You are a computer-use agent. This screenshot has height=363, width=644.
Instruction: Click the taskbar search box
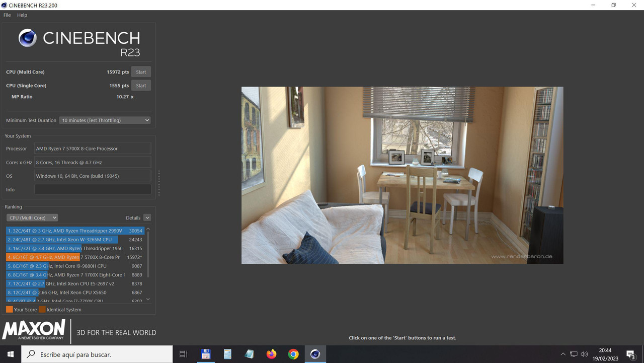coord(97,354)
